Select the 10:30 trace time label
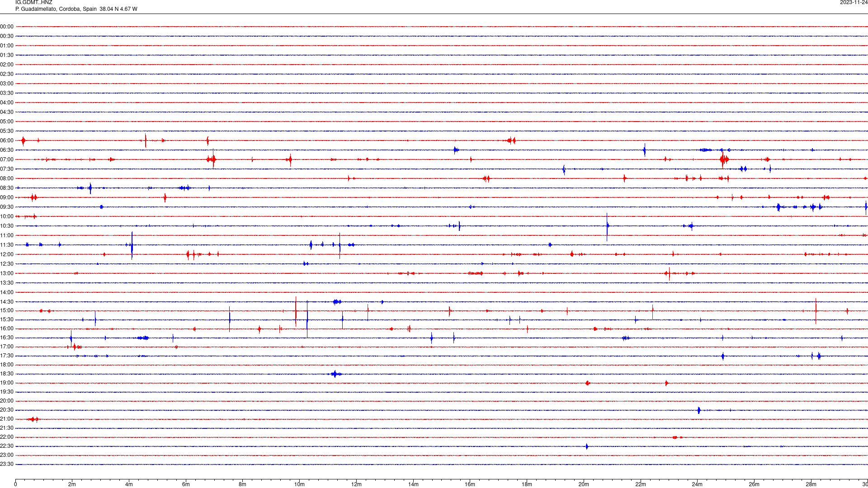Viewport: 868px width, 488px height. (x=7, y=226)
